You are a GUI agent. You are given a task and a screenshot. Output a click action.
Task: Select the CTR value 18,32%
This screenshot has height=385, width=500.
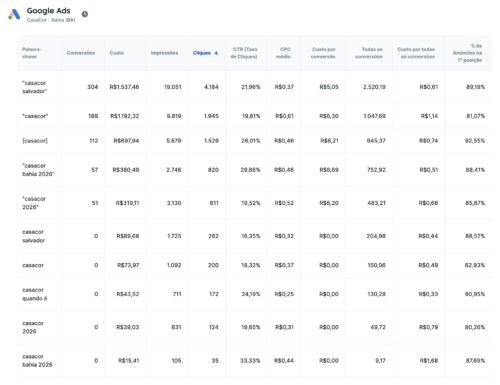pyautogui.click(x=251, y=265)
